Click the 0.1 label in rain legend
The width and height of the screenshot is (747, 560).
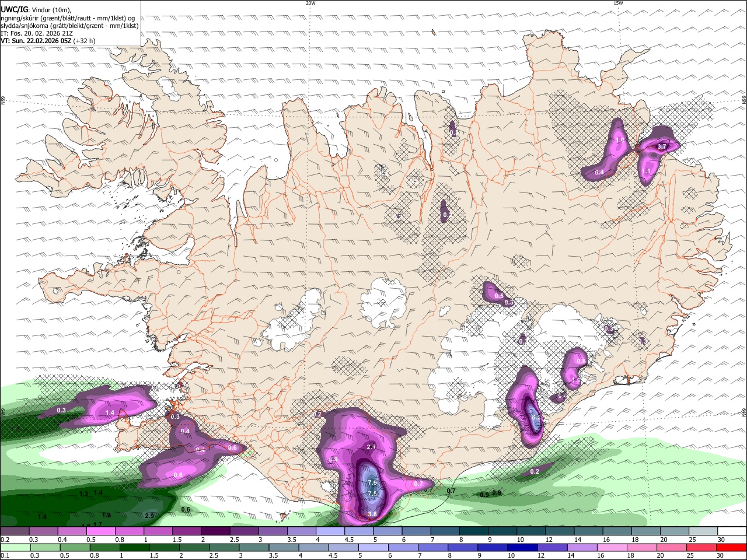tap(5, 555)
